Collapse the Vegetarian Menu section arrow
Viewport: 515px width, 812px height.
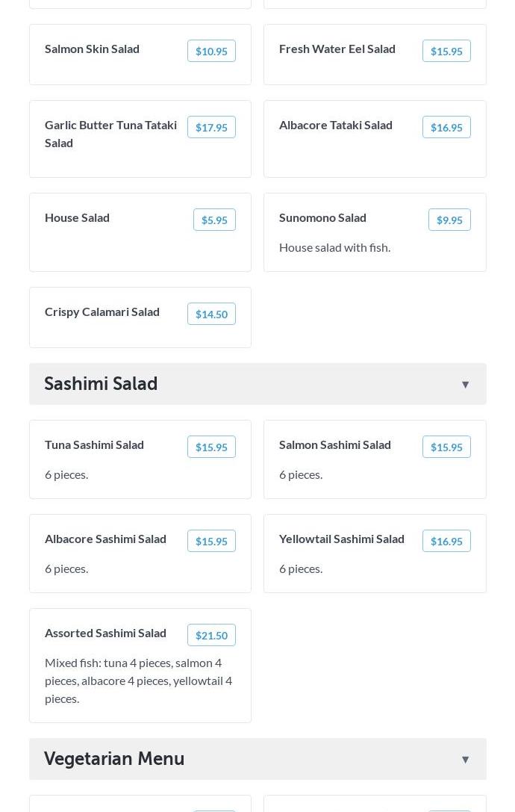(x=465, y=760)
